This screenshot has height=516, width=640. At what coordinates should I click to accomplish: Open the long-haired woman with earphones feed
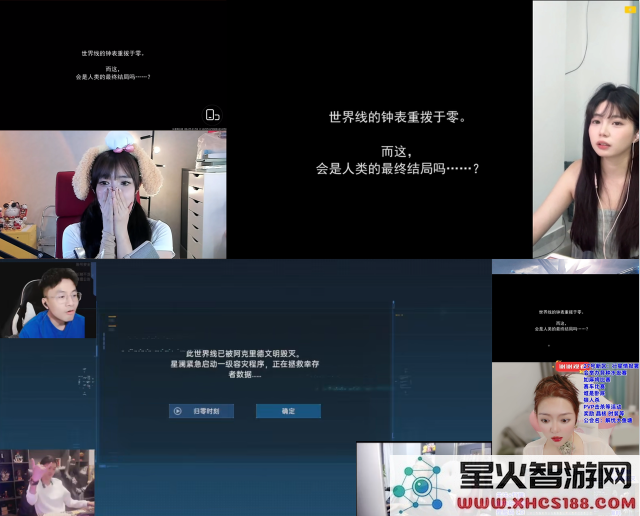coord(586,129)
